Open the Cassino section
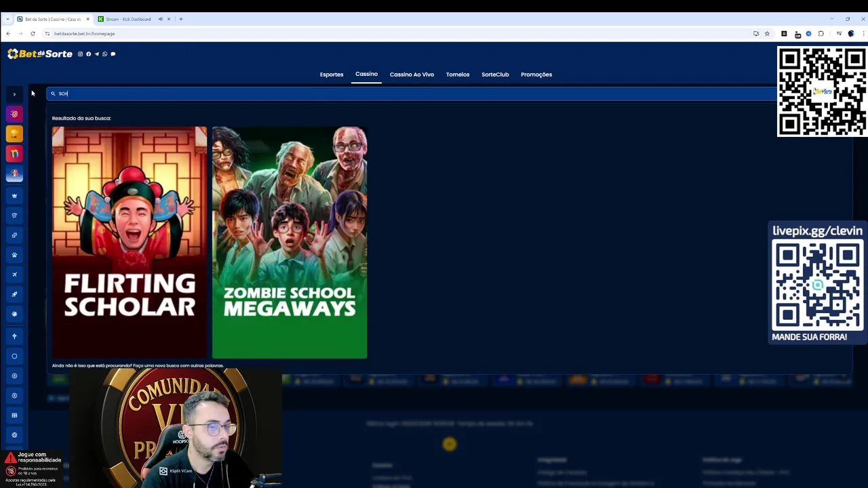 (366, 74)
